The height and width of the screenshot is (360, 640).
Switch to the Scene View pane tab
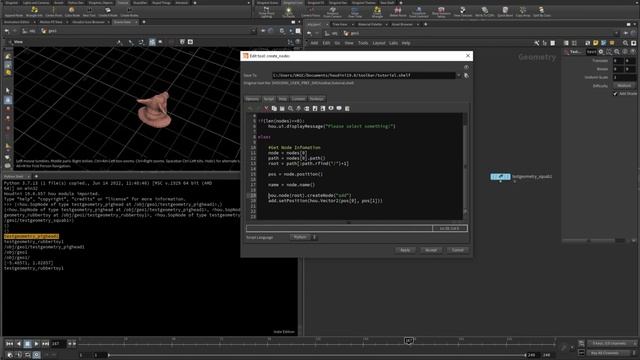122,22
